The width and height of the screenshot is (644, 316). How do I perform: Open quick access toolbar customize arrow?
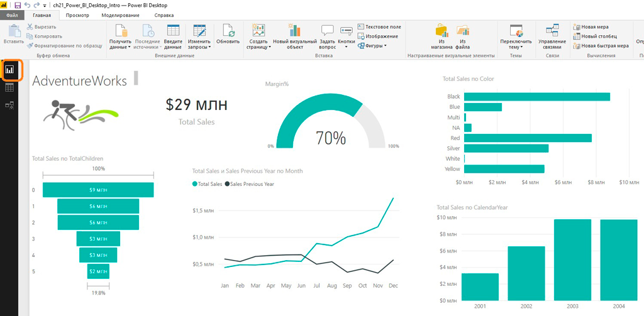[x=45, y=6]
